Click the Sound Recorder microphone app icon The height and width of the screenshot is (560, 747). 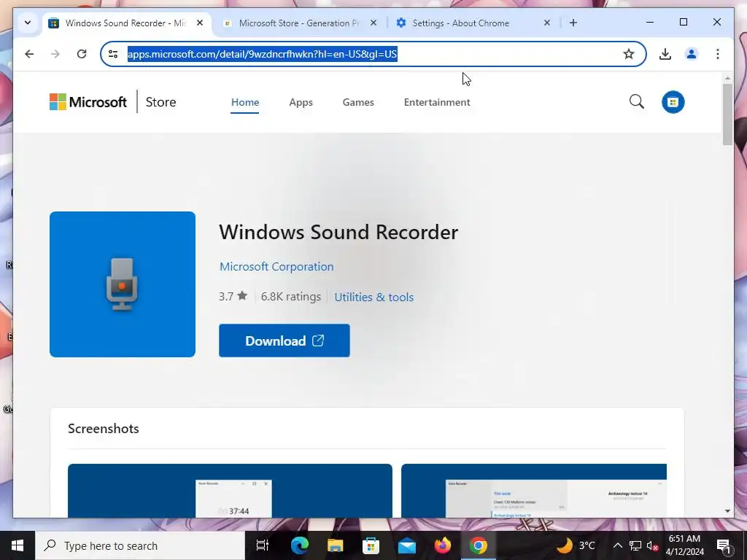pos(123,284)
